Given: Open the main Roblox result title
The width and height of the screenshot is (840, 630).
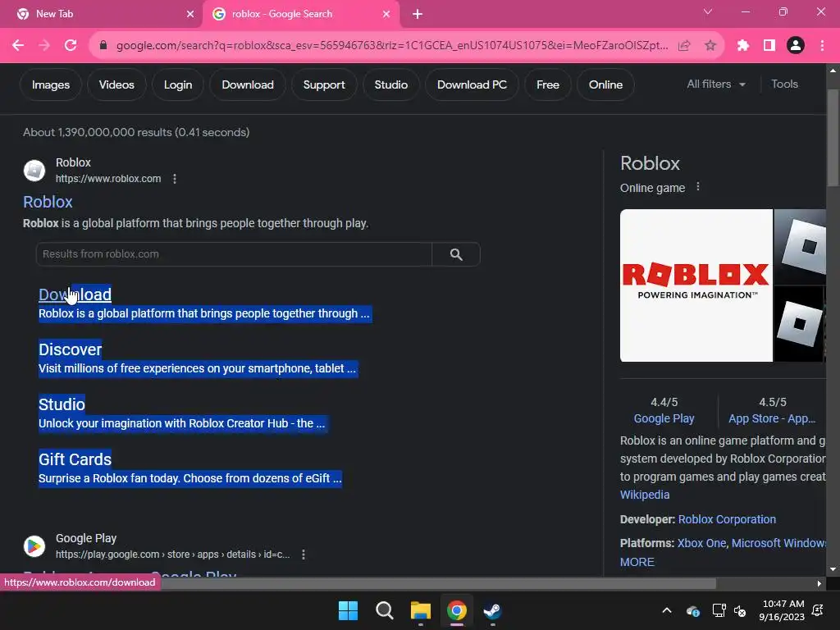Looking at the screenshot, I should [48, 202].
